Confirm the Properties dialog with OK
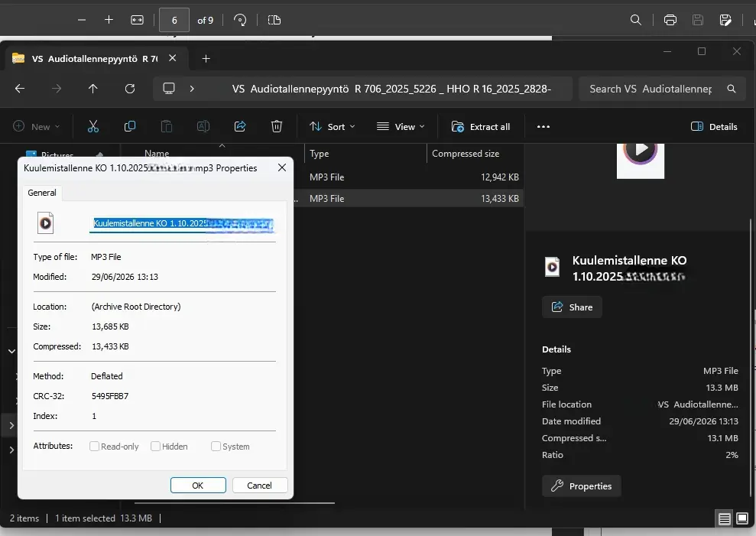Viewport: 756px width, 536px height. (198, 486)
